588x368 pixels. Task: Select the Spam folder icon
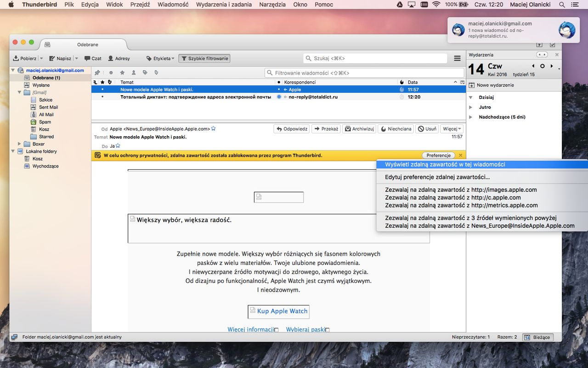[x=34, y=122]
